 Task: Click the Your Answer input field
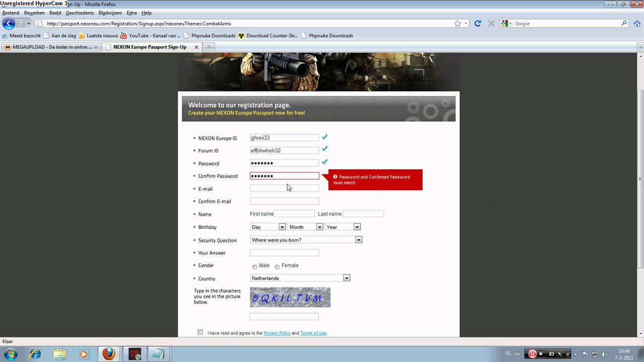pyautogui.click(x=284, y=252)
